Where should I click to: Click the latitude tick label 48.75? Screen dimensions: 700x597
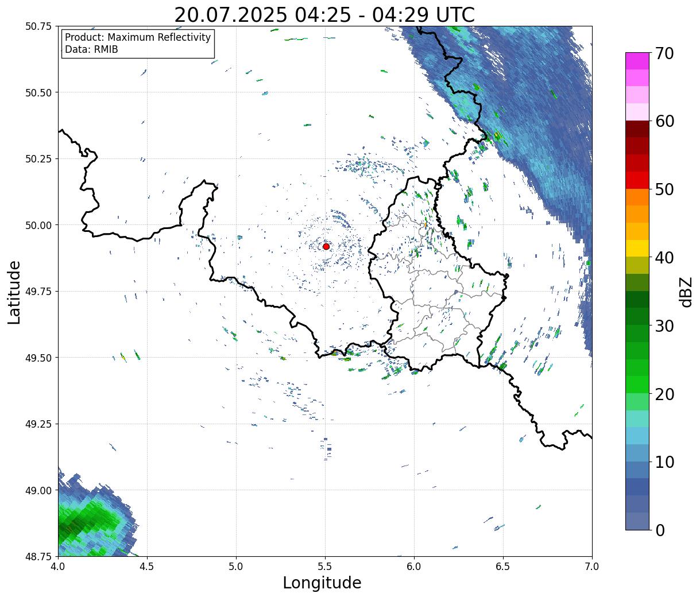coord(38,556)
